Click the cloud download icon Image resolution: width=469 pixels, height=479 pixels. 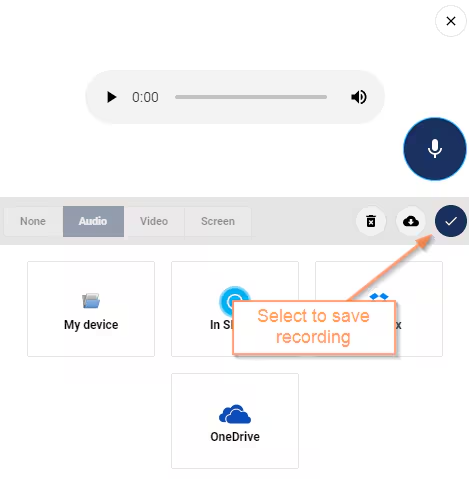(411, 221)
